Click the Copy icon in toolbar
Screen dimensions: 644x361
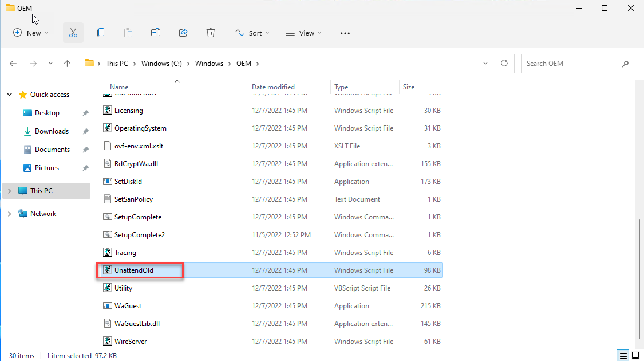click(x=101, y=33)
